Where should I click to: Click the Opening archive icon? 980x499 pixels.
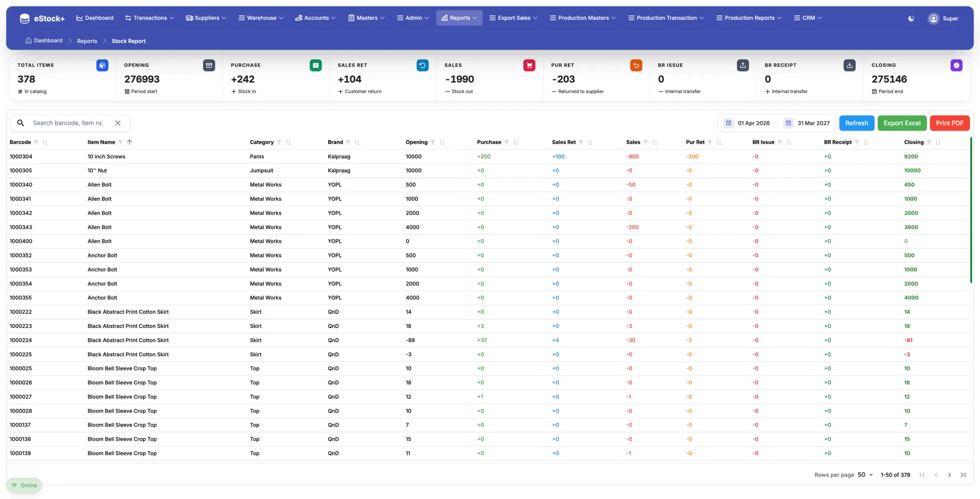209,65
